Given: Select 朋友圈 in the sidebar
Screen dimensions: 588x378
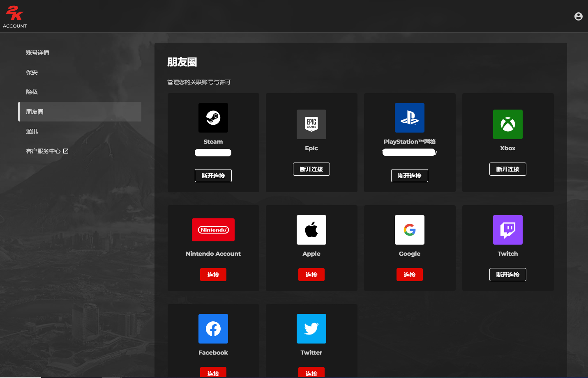Looking at the screenshot, I should click(x=80, y=112).
